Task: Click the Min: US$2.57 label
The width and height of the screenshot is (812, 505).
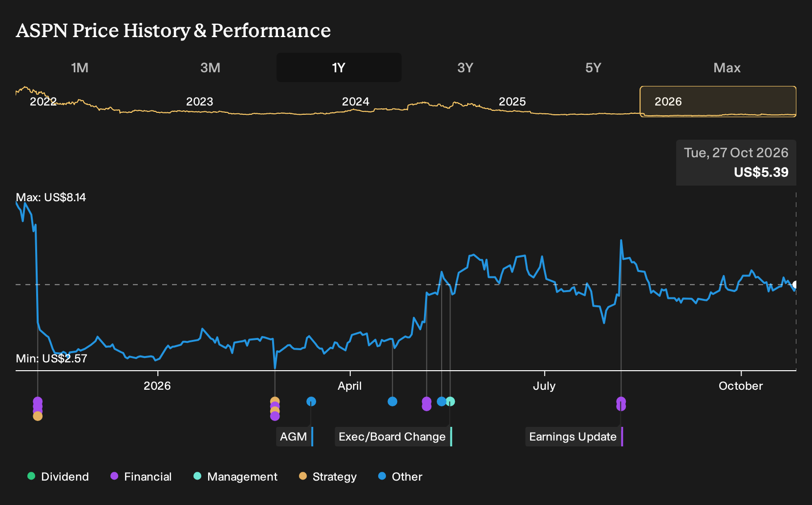Action: coord(51,358)
